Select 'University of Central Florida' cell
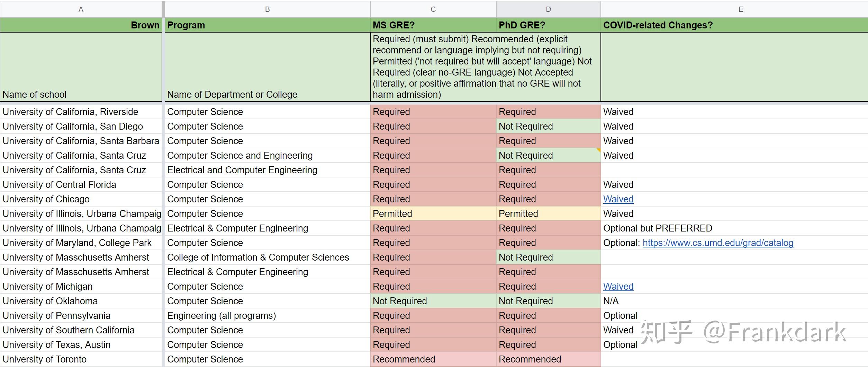The image size is (868, 367). [x=81, y=185]
